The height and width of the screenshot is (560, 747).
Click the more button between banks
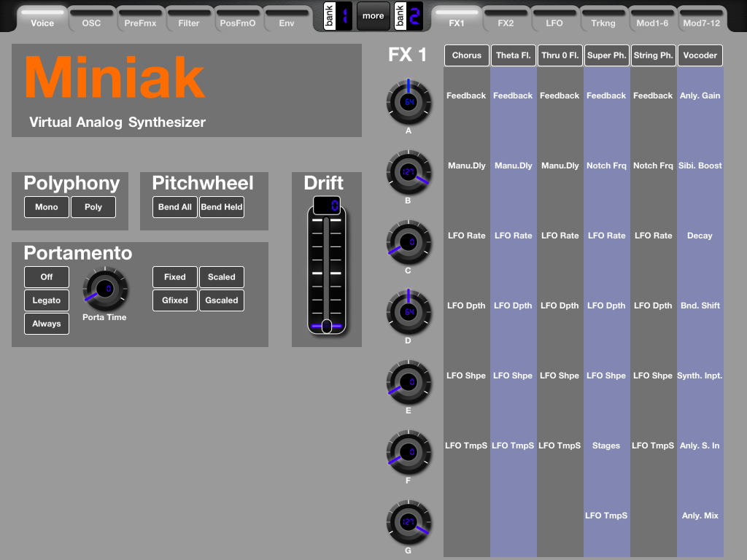tap(373, 16)
